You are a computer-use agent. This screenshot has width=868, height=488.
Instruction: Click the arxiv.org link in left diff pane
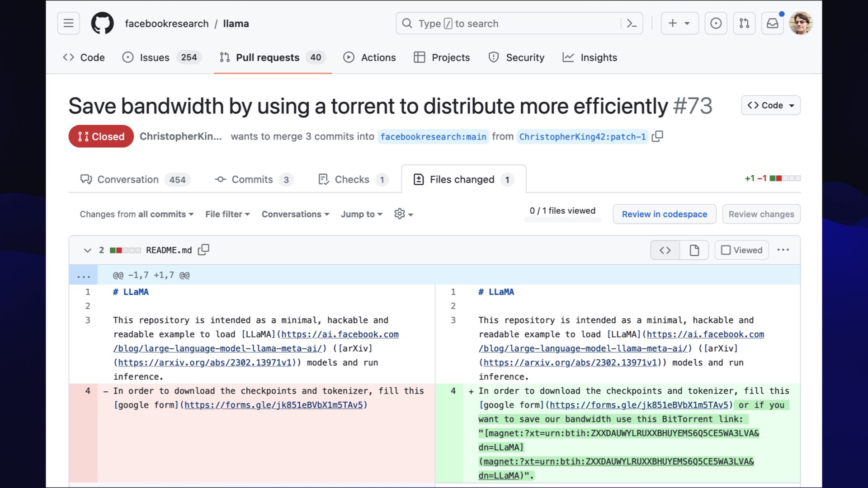coord(205,362)
